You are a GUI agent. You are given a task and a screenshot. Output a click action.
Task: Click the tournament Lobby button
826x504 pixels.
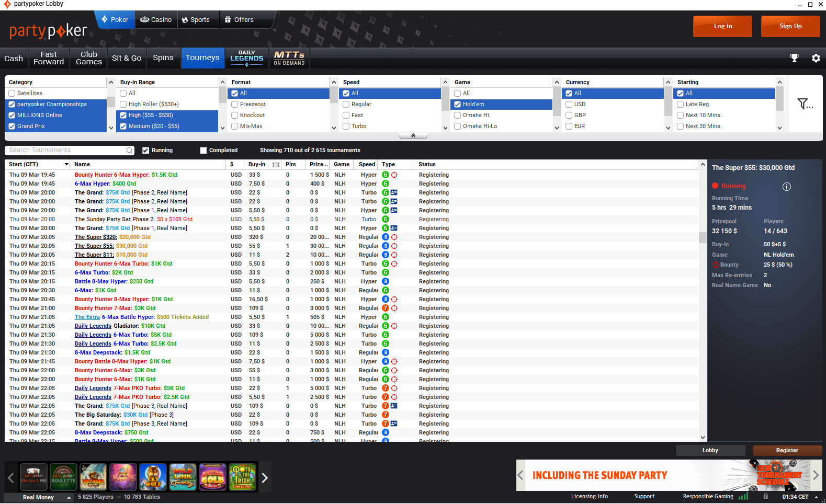(710, 451)
